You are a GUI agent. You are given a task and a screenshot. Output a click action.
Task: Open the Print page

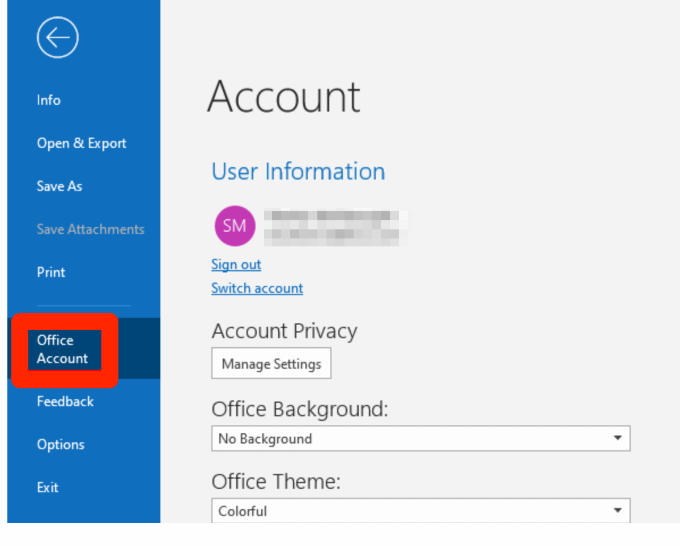click(x=51, y=272)
